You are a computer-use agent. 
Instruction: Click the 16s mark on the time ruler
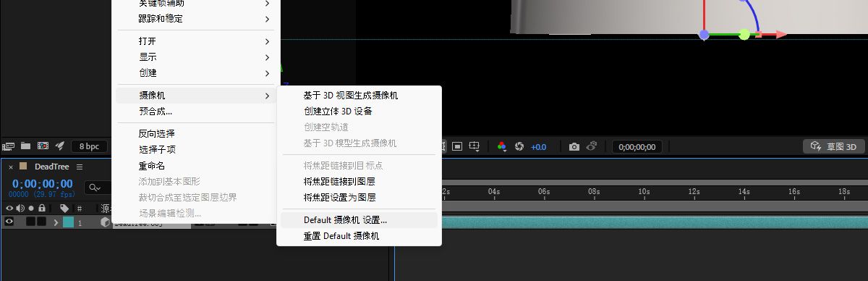tap(794, 192)
